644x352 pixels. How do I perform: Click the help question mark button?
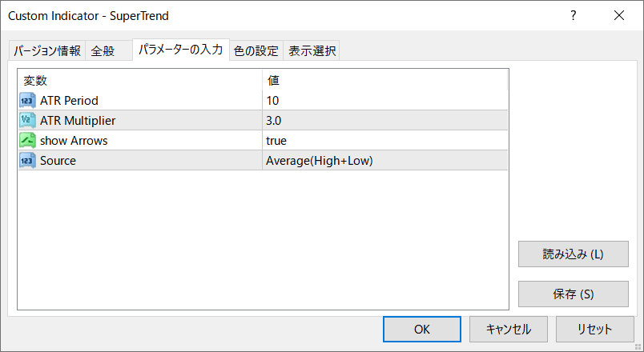click(573, 15)
